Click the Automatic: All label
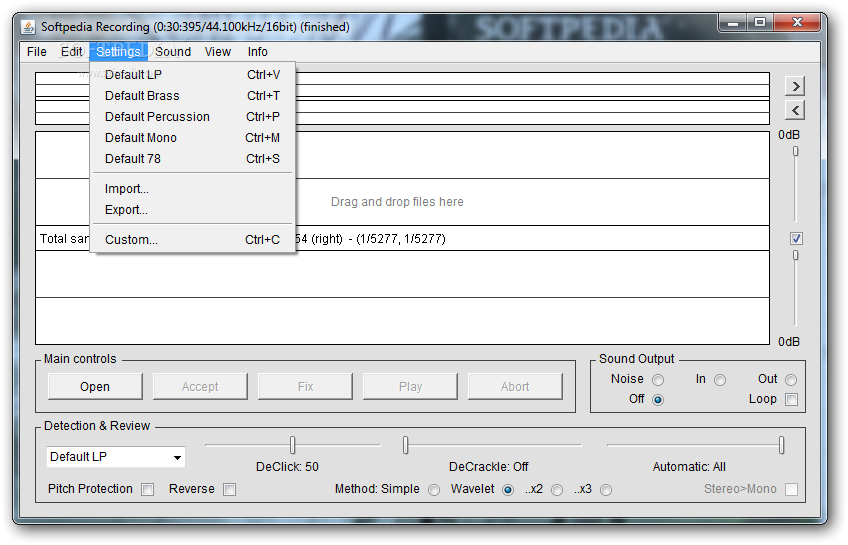The height and width of the screenshot is (545, 848). pos(689,467)
